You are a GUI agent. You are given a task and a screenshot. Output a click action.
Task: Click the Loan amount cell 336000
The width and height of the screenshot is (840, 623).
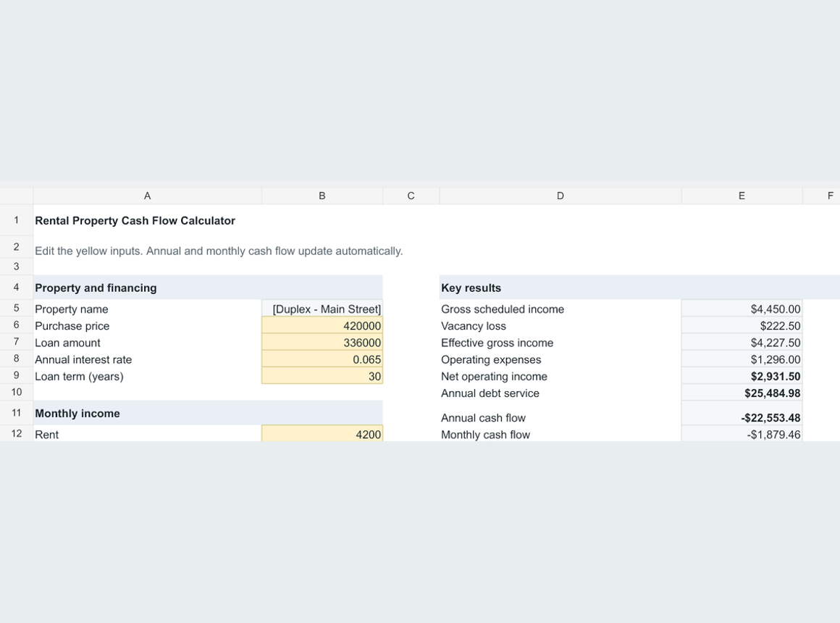coord(322,342)
